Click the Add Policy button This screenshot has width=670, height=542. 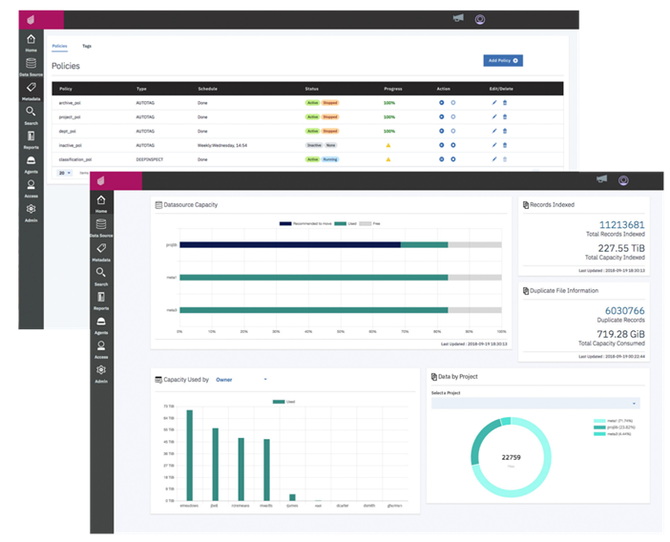pyautogui.click(x=503, y=61)
